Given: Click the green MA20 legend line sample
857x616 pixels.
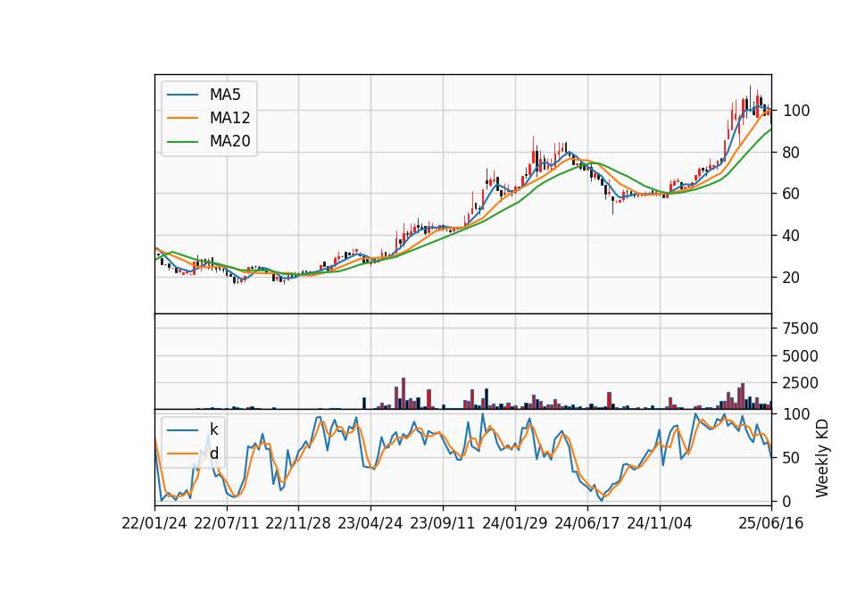Looking at the screenshot, I should (182, 142).
